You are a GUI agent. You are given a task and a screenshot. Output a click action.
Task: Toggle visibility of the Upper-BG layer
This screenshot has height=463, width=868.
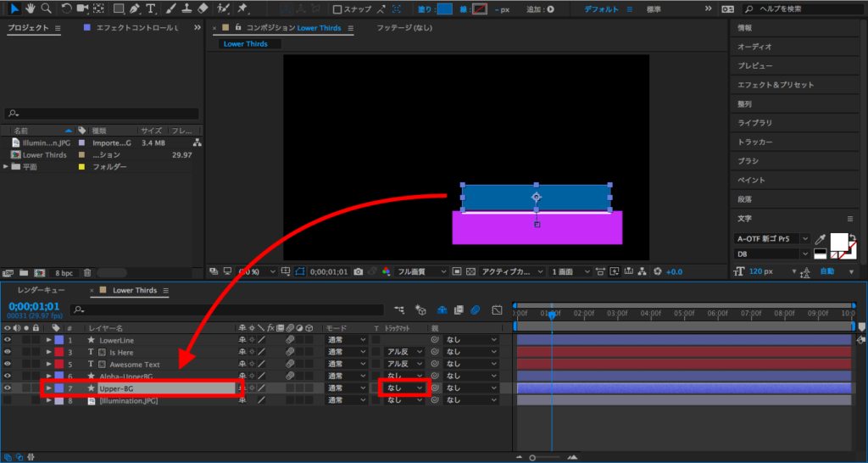click(x=7, y=388)
